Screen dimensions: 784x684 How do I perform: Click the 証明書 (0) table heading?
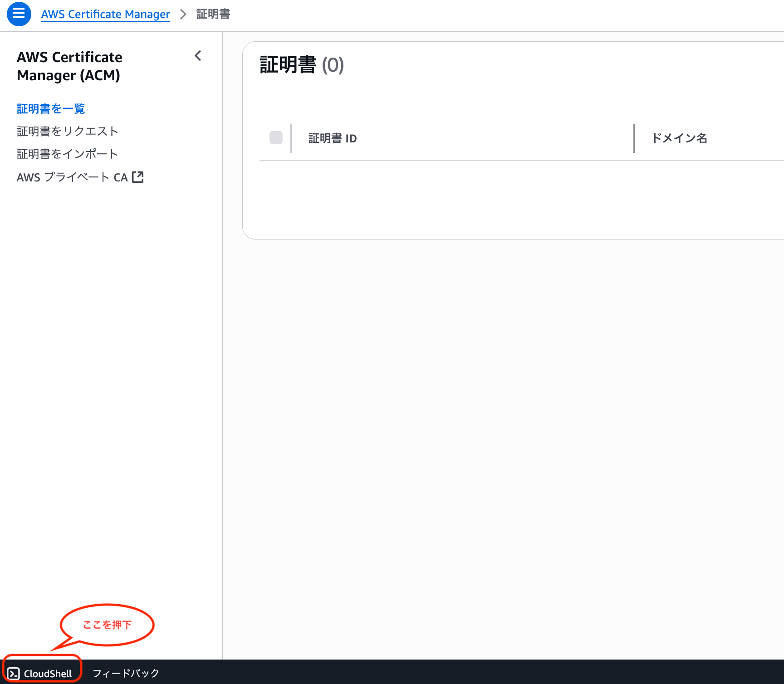click(302, 65)
